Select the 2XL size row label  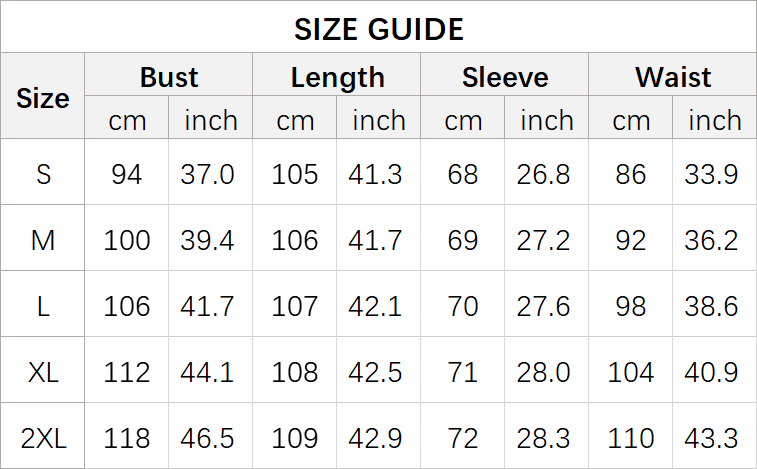point(43,437)
